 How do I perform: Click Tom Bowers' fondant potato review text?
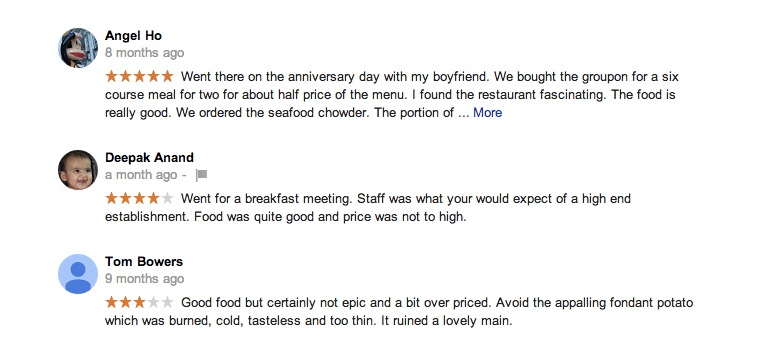tap(399, 312)
